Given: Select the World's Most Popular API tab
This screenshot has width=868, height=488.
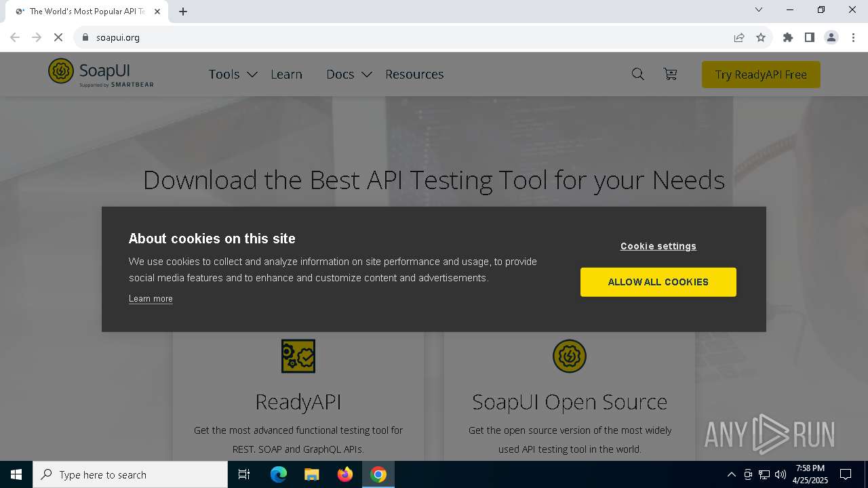Looking at the screenshot, I should tap(87, 12).
